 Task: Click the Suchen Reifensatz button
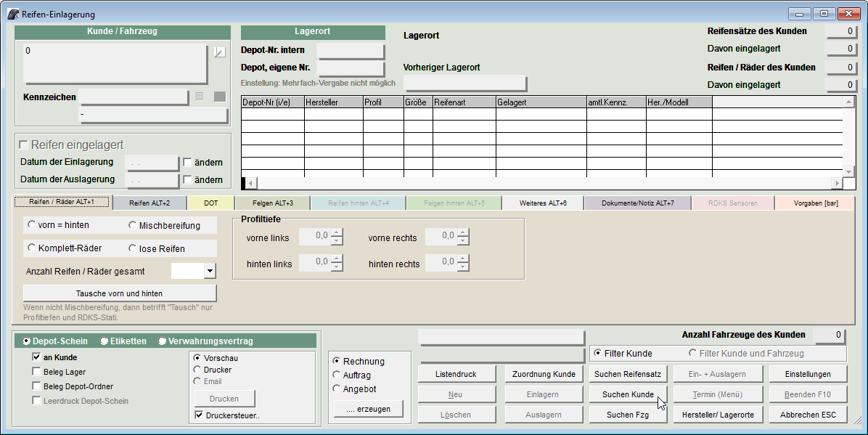point(628,374)
